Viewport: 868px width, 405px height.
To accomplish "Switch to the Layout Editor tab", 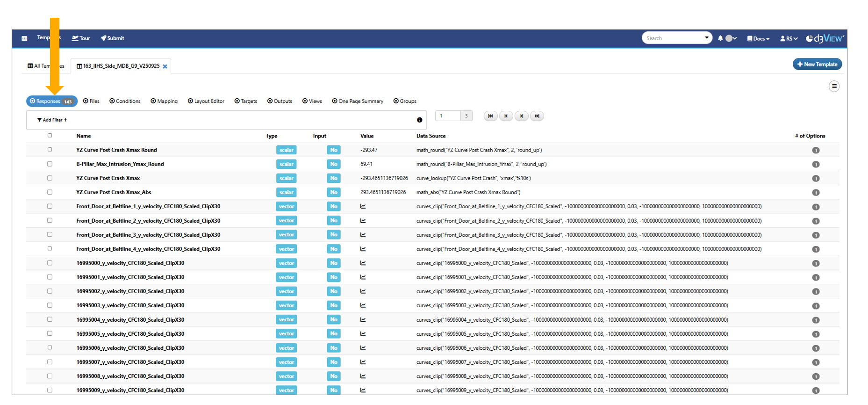I will coord(206,101).
